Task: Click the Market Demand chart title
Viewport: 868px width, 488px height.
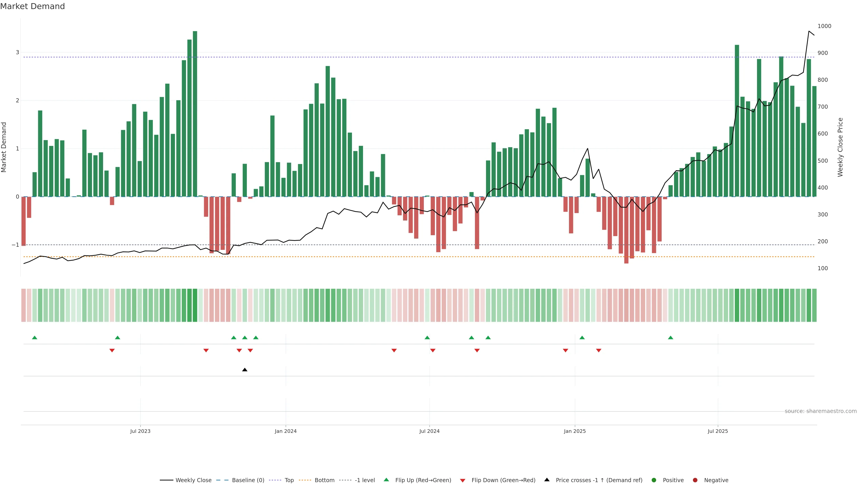Action: pos(32,6)
